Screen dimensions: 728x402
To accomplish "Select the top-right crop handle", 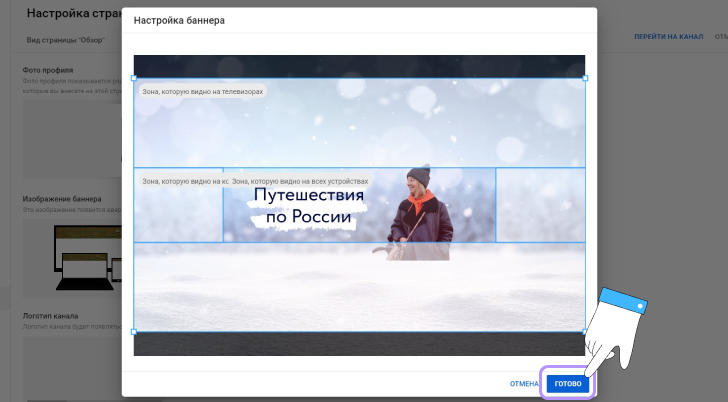I will 585,78.
